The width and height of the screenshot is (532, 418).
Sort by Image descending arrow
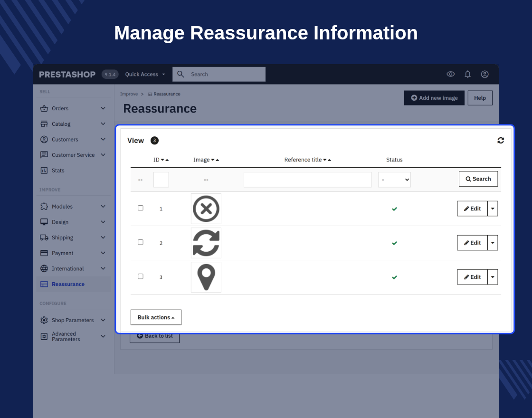click(213, 160)
